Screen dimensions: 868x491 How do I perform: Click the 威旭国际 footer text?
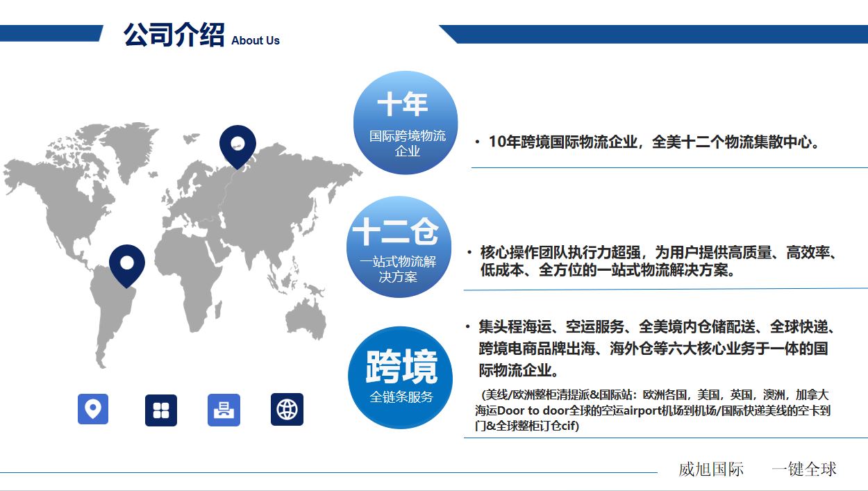711,469
